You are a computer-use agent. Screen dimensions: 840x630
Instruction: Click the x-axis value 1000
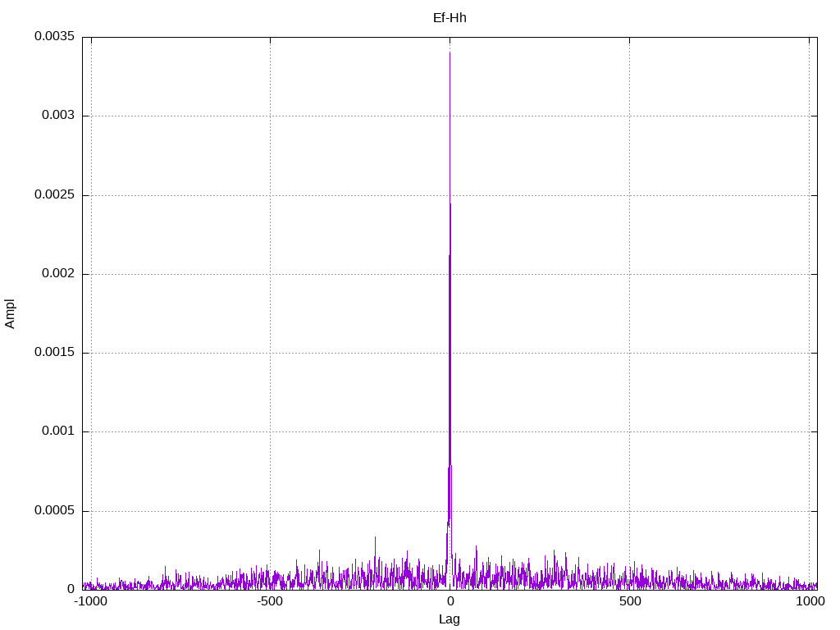coord(810,601)
